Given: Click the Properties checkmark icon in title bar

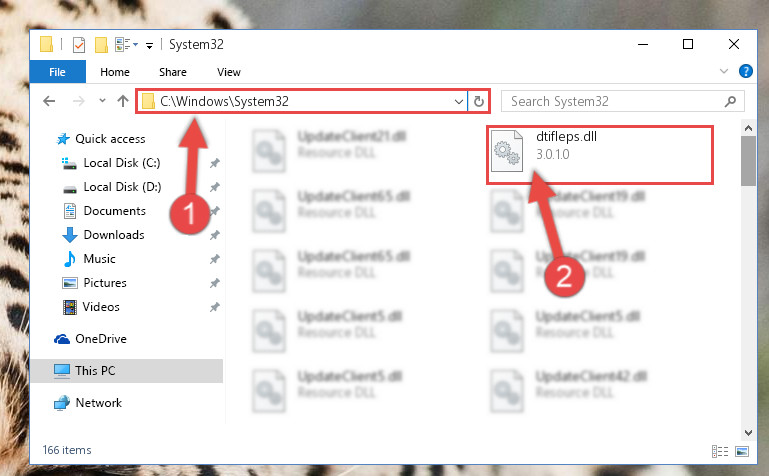Looking at the screenshot, I should (x=79, y=45).
